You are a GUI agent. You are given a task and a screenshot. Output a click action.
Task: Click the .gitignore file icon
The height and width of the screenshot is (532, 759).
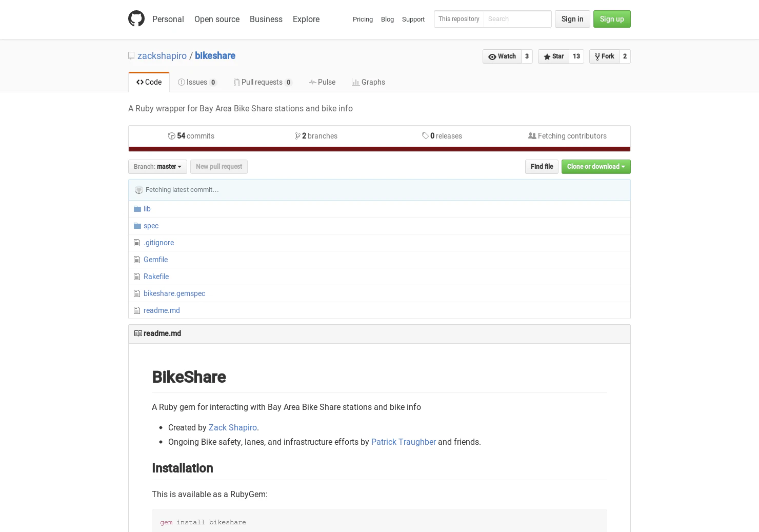[x=137, y=243]
